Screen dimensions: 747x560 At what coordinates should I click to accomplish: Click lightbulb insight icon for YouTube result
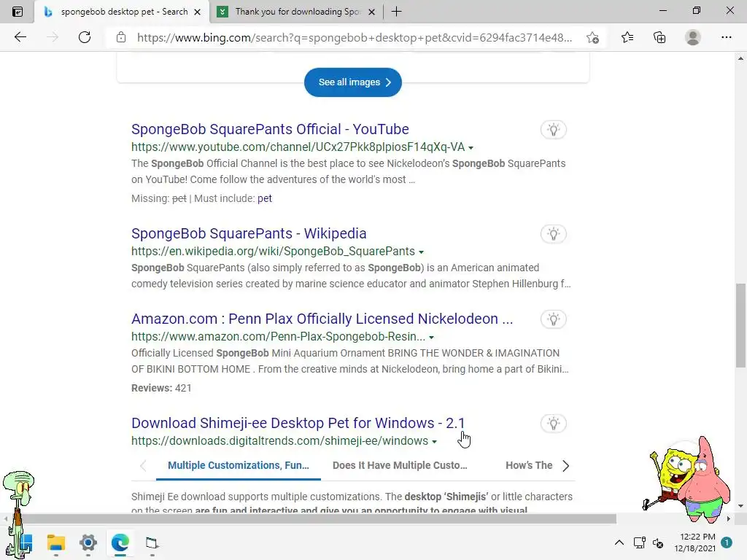pos(553,130)
